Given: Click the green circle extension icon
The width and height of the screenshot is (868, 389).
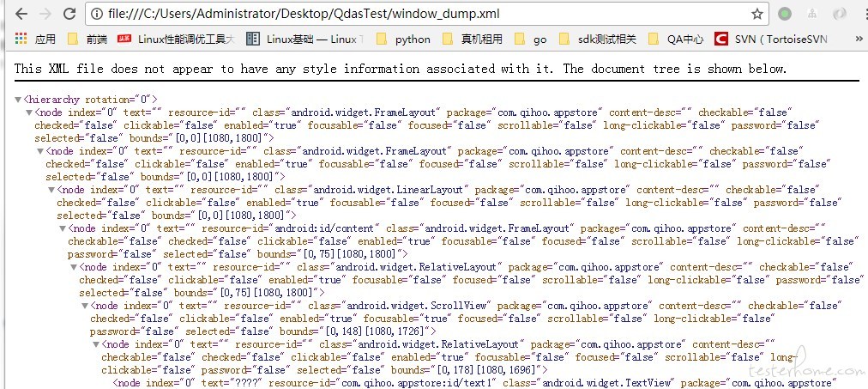Looking at the screenshot, I should coord(785,14).
